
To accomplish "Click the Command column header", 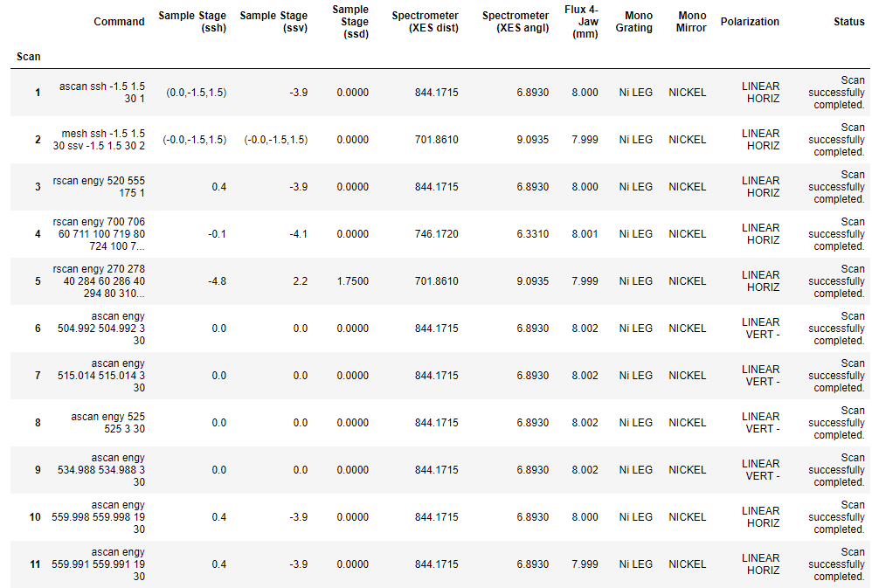I will tap(119, 22).
